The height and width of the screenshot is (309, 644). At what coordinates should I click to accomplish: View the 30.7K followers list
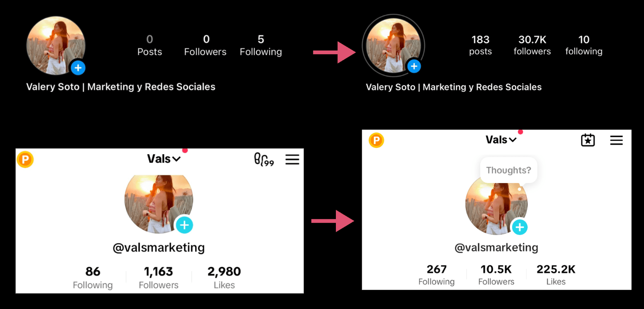coord(532,45)
